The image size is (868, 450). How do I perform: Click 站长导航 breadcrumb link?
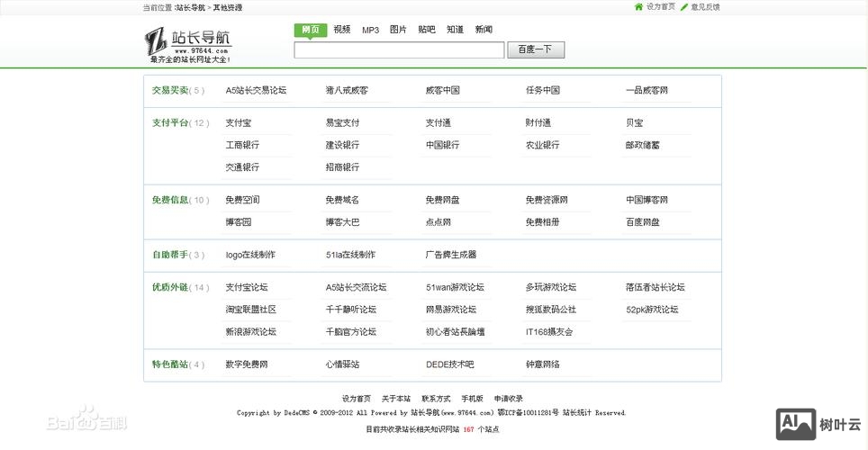[x=190, y=8]
